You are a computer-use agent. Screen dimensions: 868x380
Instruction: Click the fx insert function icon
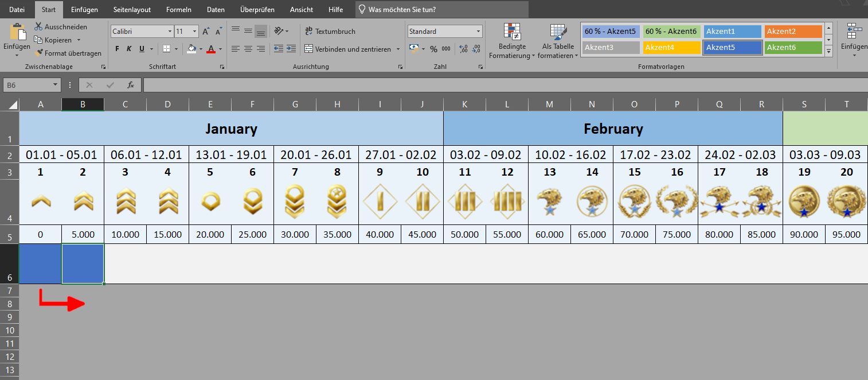(x=131, y=85)
